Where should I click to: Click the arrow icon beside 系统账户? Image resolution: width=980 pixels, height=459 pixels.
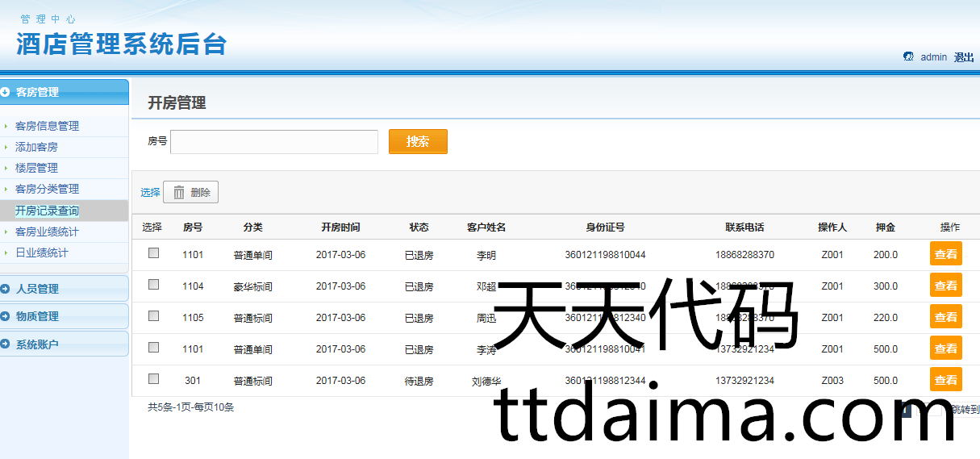(x=6, y=344)
